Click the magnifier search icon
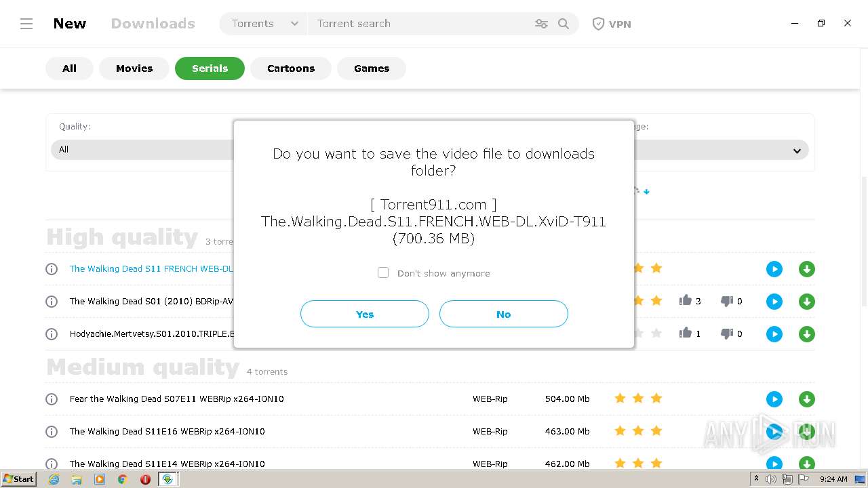The width and height of the screenshot is (868, 488). tap(564, 24)
